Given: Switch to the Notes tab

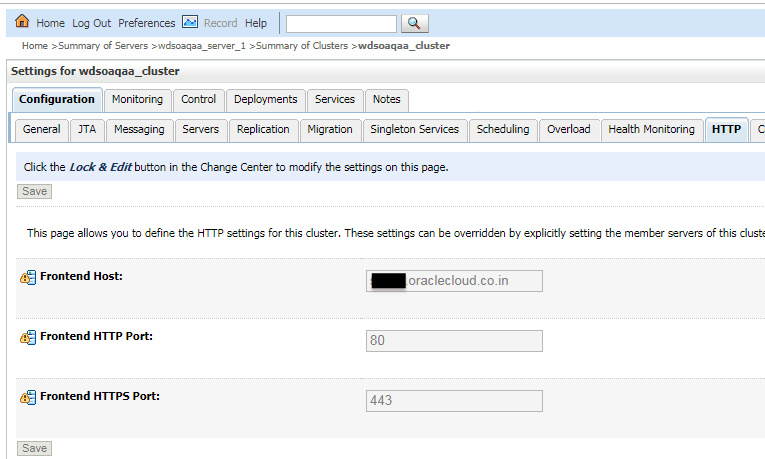Looking at the screenshot, I should click(387, 100).
